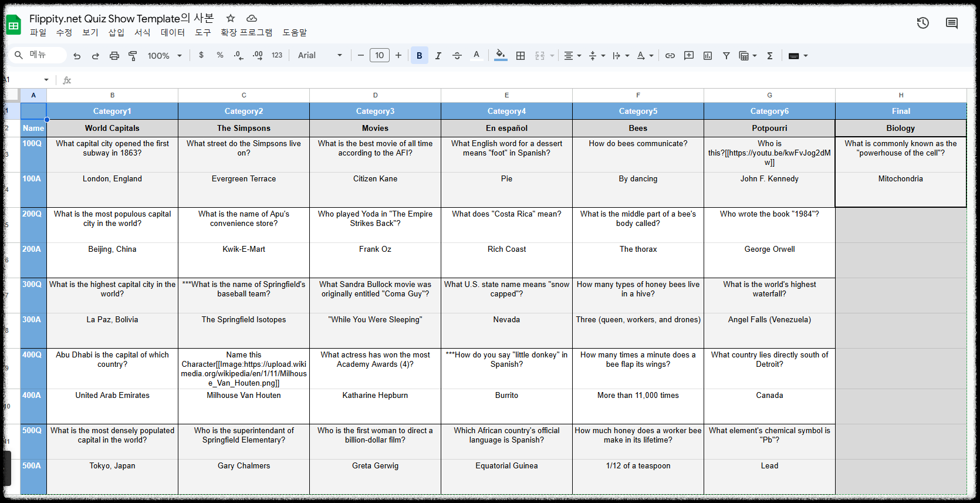Print the spreadsheet
The width and height of the screenshot is (980, 503).
[114, 56]
